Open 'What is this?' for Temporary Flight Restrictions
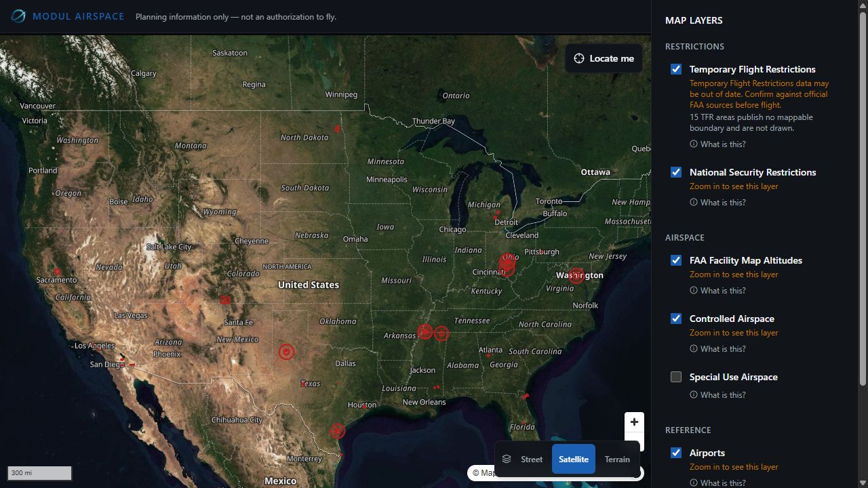The width and height of the screenshot is (868, 488). 717,144
